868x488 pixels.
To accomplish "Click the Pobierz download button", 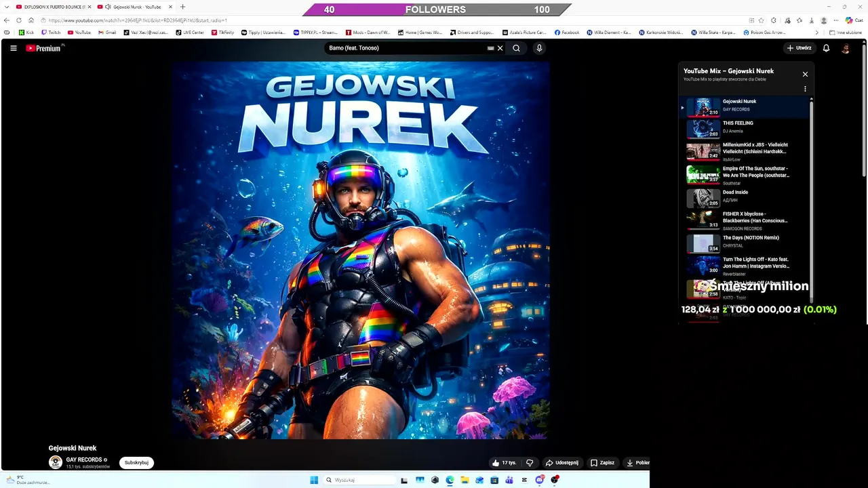I will (x=637, y=463).
